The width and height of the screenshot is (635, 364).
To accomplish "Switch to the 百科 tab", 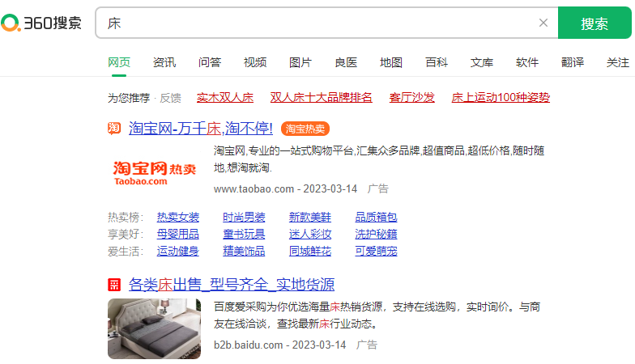I will click(437, 62).
